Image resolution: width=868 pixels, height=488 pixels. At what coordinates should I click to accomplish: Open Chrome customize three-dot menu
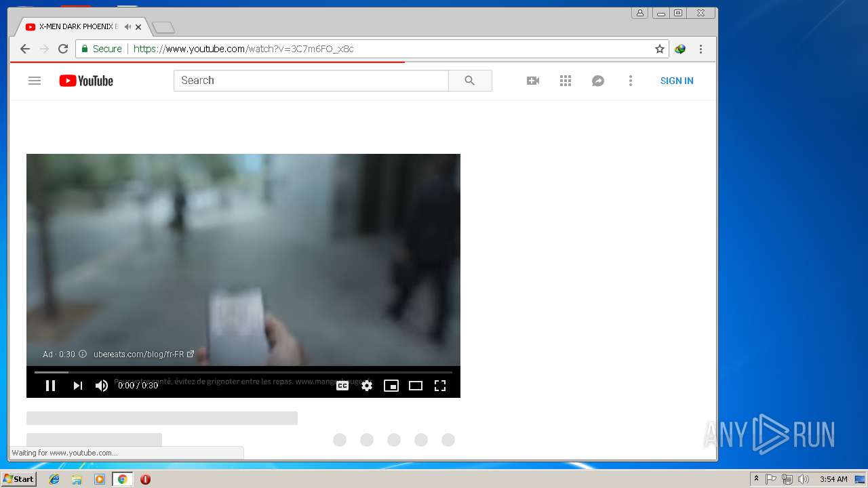click(x=701, y=49)
